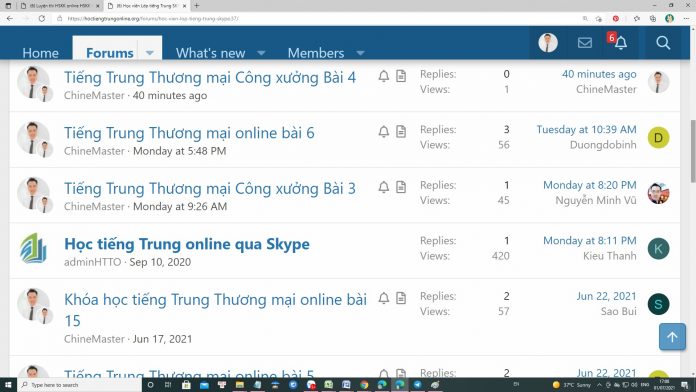Open thread Khóa học tiếng Trung Thương mại online bài 15
The height and width of the screenshot is (392, 696).
(215, 310)
